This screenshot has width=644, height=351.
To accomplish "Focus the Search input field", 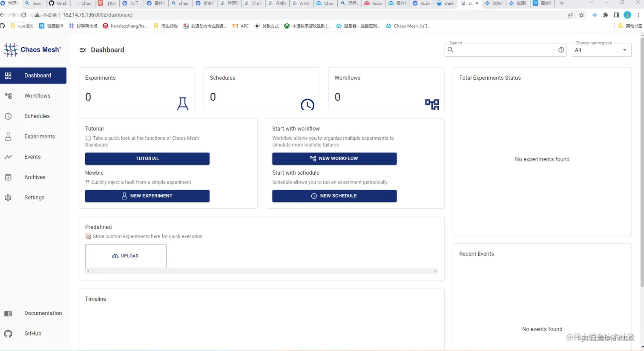I will coord(506,50).
